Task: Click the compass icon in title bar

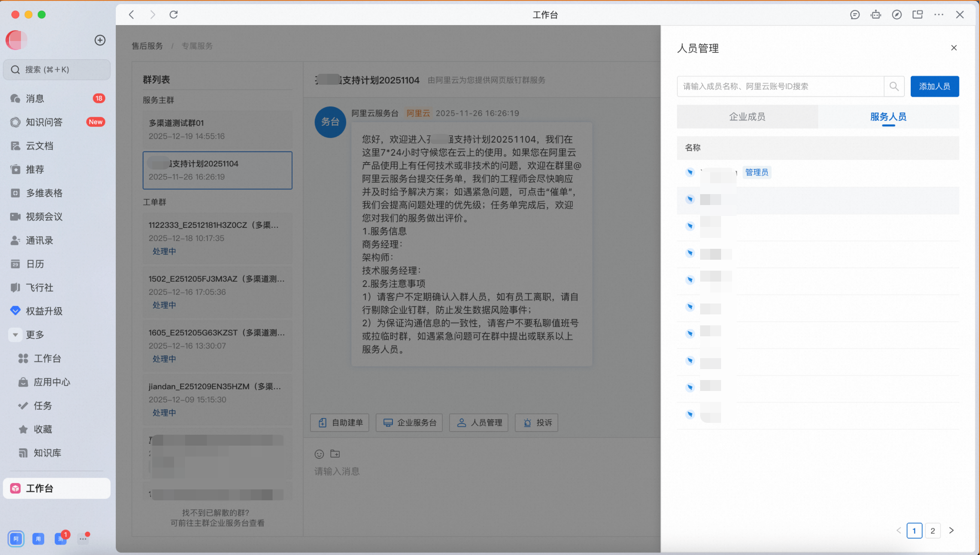Action: tap(897, 15)
